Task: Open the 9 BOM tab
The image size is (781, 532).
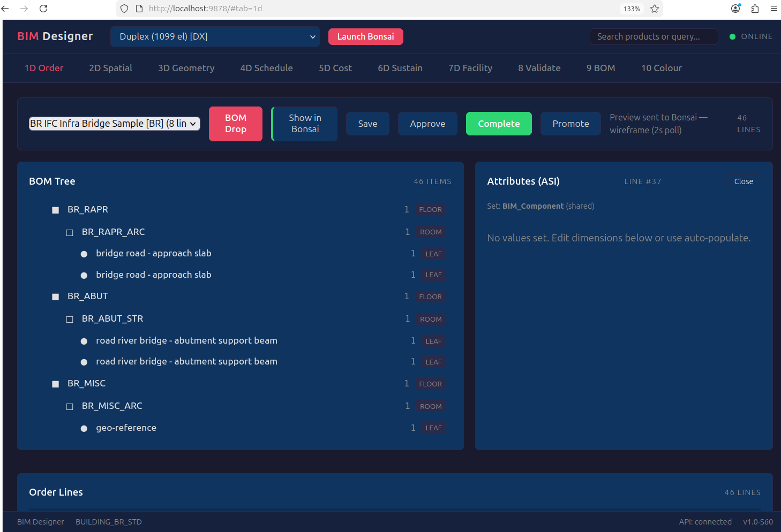Action: (600, 68)
